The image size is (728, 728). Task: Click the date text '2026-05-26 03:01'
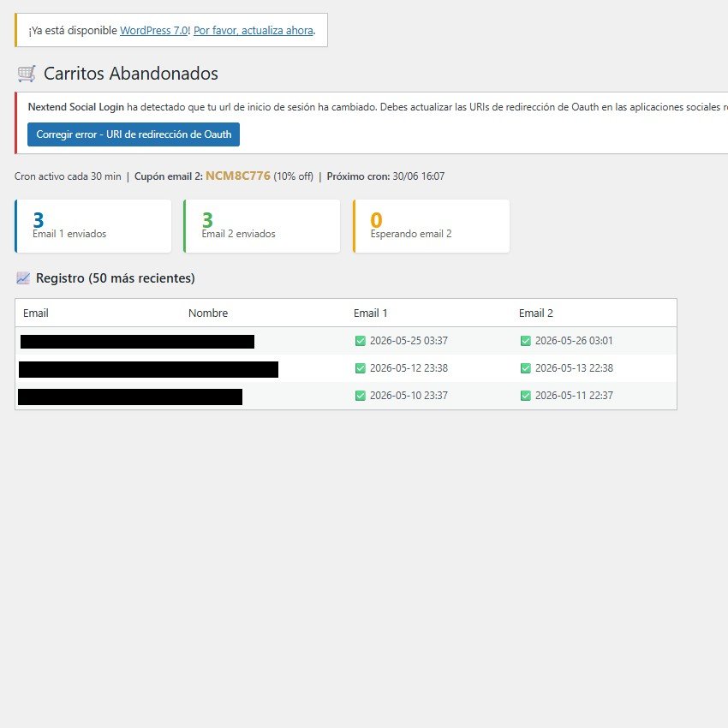click(x=574, y=341)
